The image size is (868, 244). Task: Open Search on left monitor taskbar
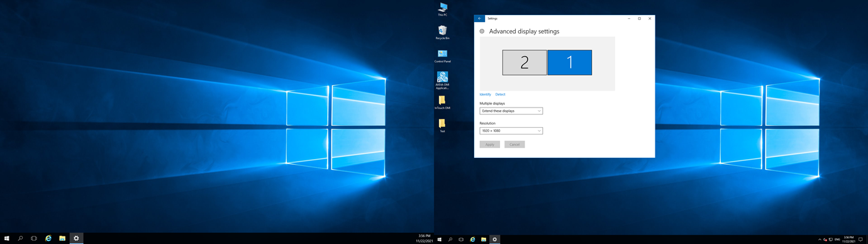[x=21, y=239]
